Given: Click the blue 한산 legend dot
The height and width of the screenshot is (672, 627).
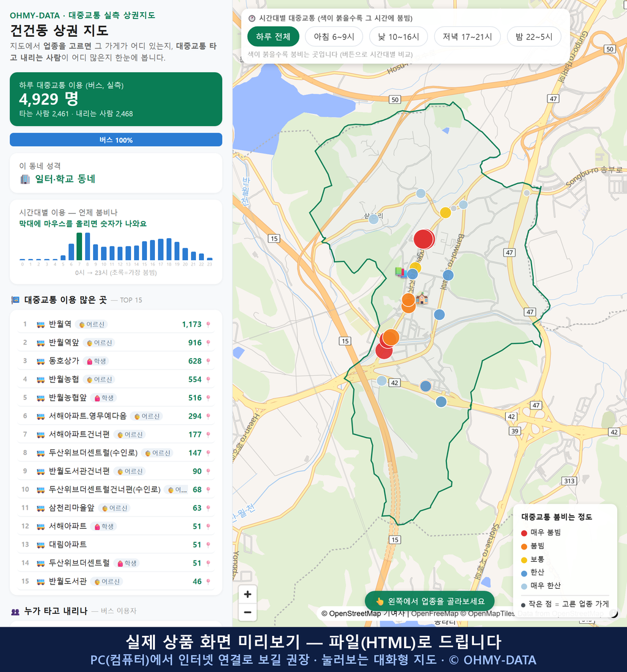Looking at the screenshot, I should [524, 573].
